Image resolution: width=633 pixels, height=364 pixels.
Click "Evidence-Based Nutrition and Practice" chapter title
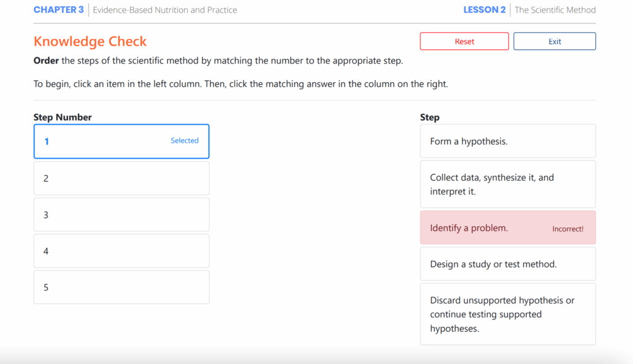click(164, 10)
